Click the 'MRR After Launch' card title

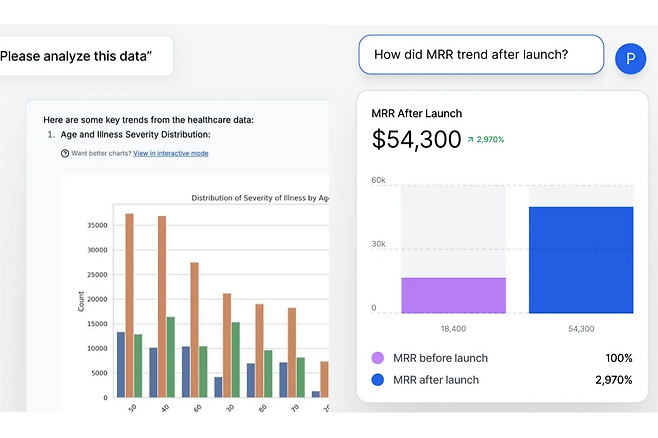point(416,114)
